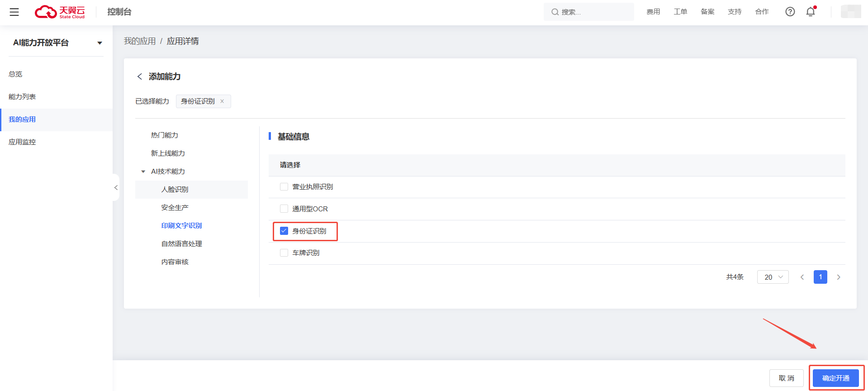
Task: Open the notifications bell
Action: tap(811, 12)
